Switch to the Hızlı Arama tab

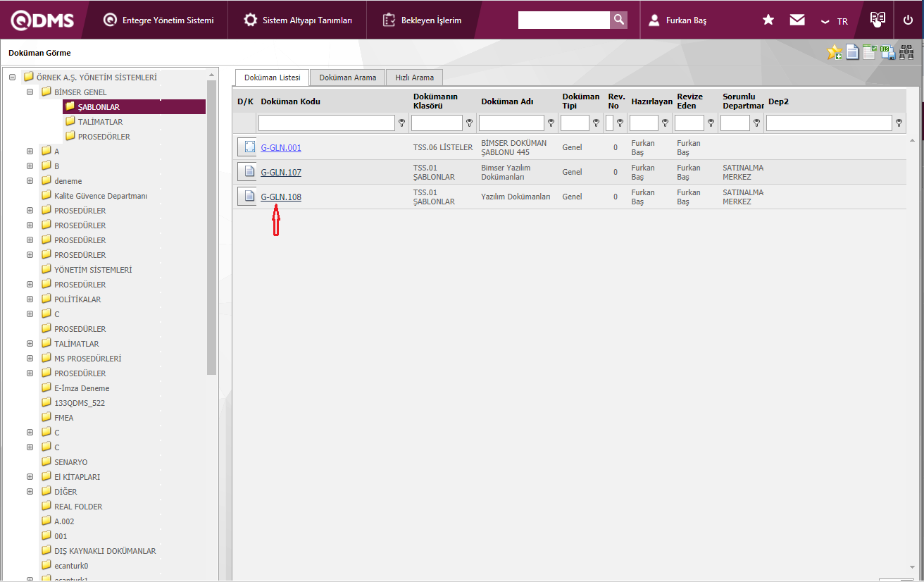click(x=414, y=78)
